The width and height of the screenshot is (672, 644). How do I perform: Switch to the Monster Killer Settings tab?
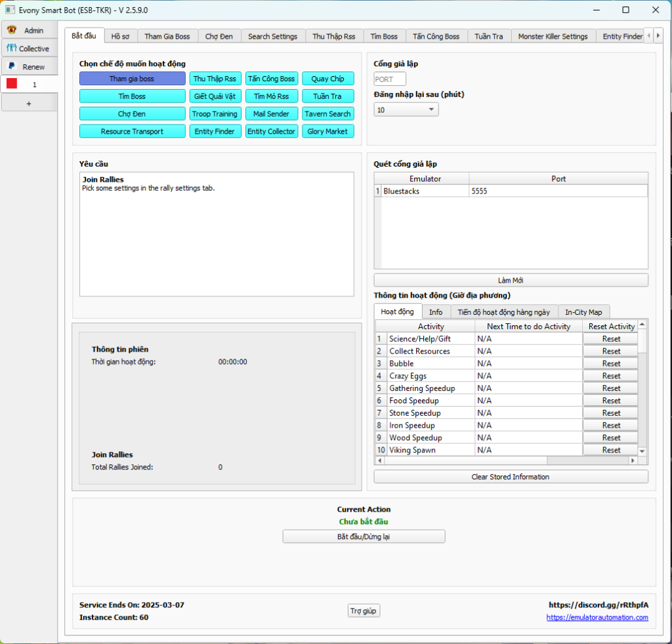[553, 37]
